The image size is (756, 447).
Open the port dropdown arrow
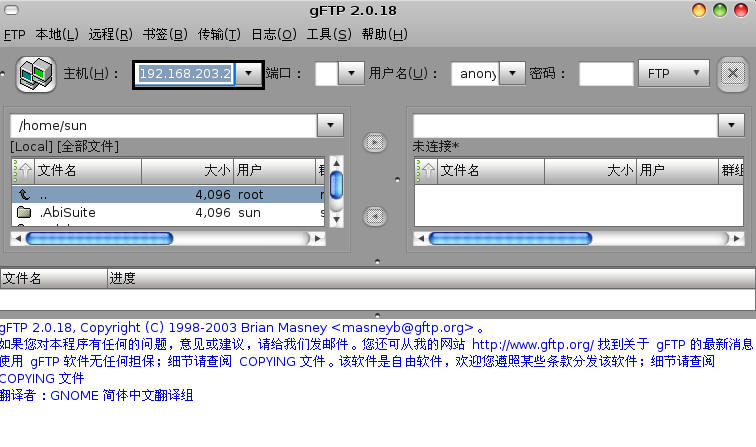pos(351,73)
